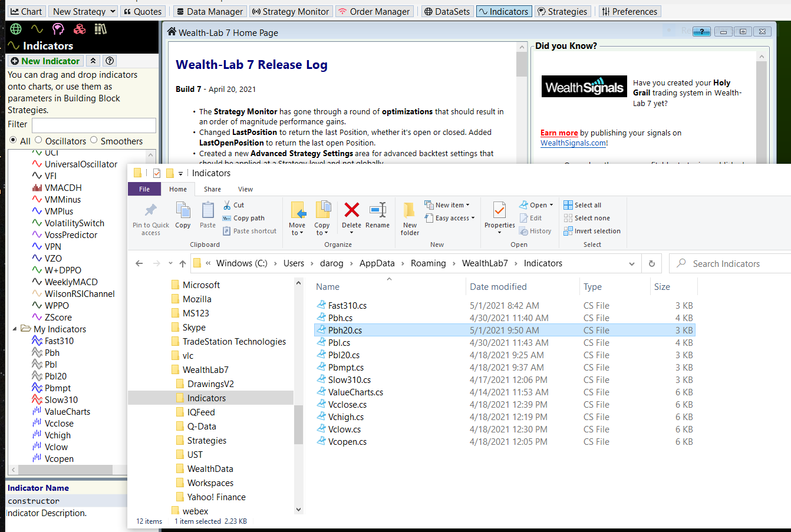
Task: Open Strategy Monitor
Action: tap(290, 11)
